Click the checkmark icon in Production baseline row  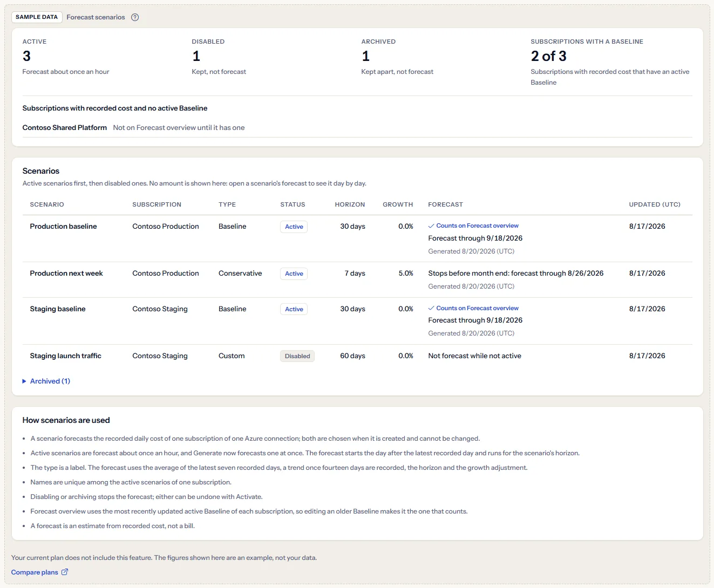click(x=431, y=226)
